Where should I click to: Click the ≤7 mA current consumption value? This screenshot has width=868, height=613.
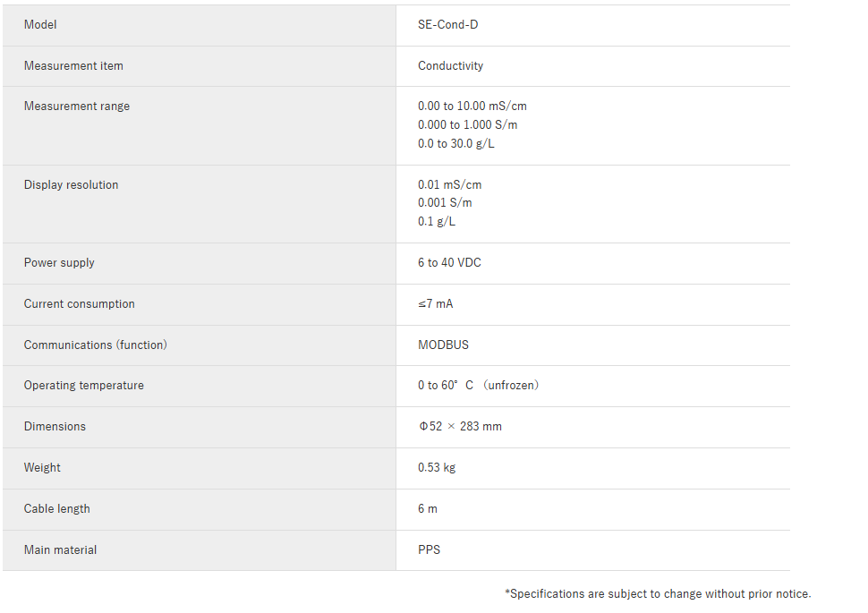[436, 304]
